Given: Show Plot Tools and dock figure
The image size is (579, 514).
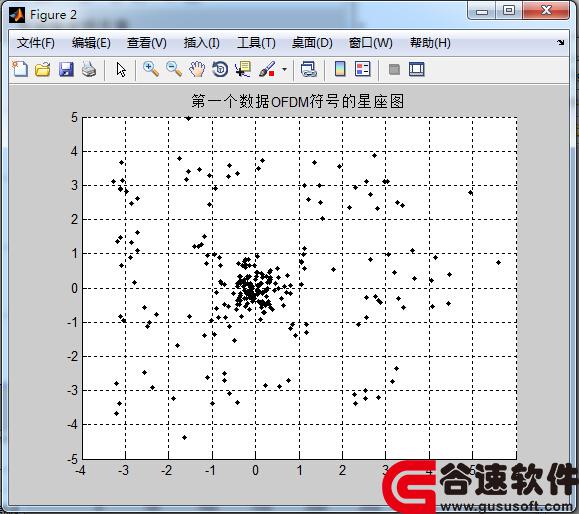Looking at the screenshot, I should [x=417, y=69].
